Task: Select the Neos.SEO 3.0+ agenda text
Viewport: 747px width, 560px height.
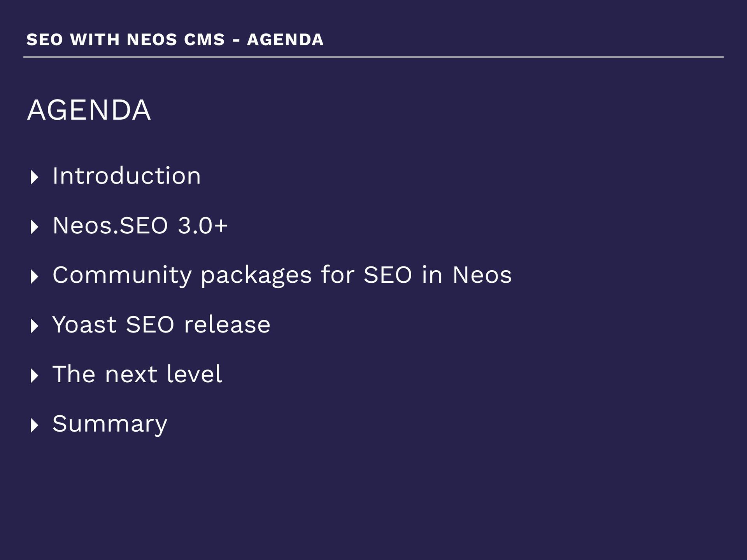Action: 140,226
